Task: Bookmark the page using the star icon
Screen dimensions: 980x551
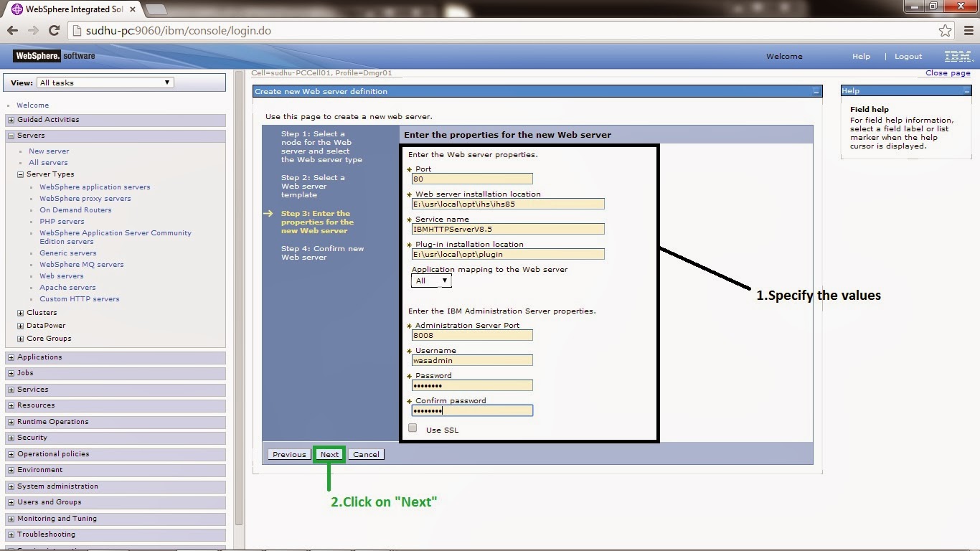Action: [x=946, y=30]
